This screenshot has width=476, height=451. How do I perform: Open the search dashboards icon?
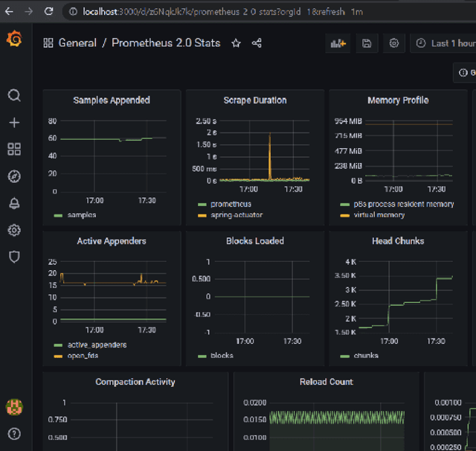(x=14, y=95)
